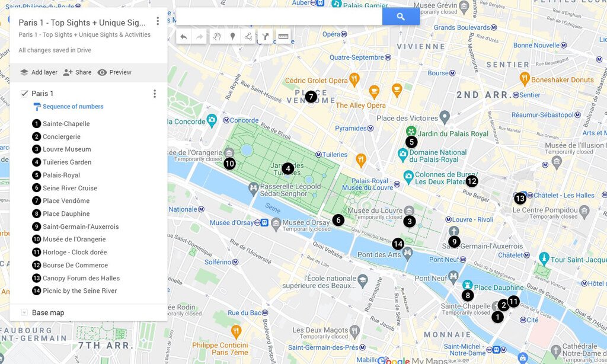Expand the Base map section

(x=24, y=312)
